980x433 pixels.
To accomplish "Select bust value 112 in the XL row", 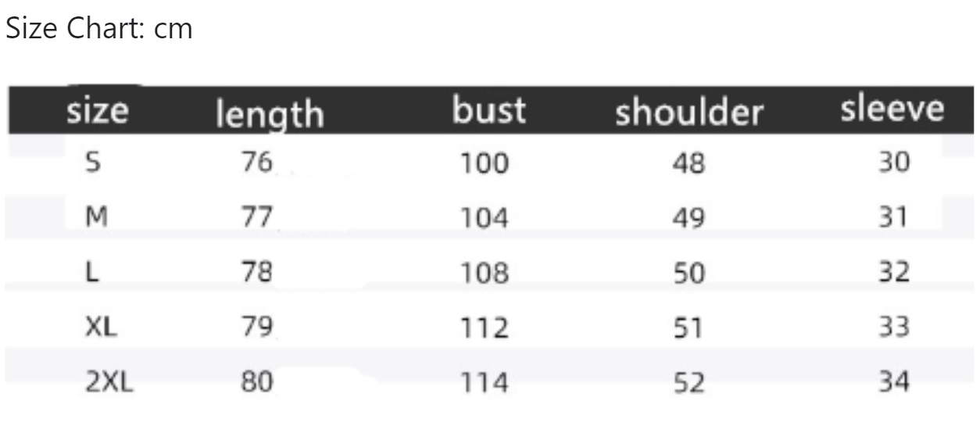I will pyautogui.click(x=484, y=327).
